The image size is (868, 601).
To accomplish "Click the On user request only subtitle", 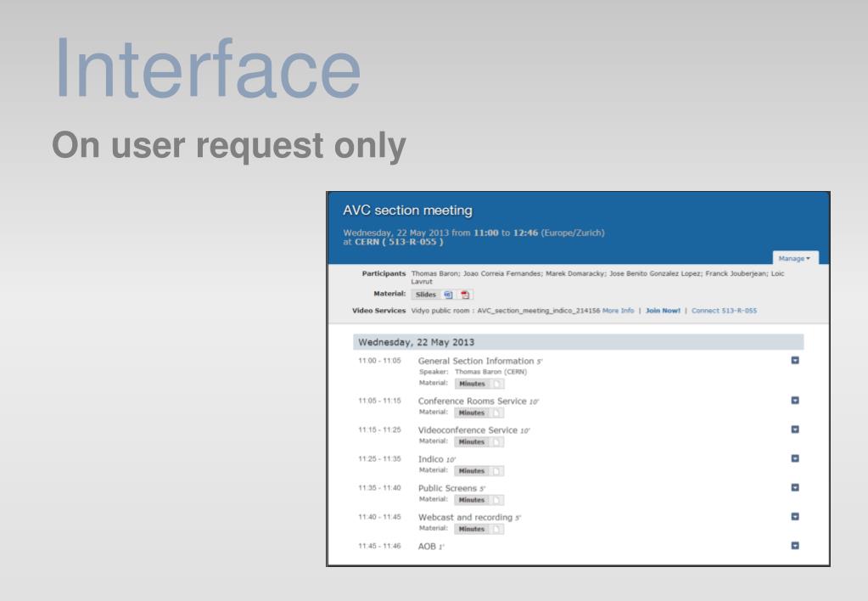I will pyautogui.click(x=229, y=146).
